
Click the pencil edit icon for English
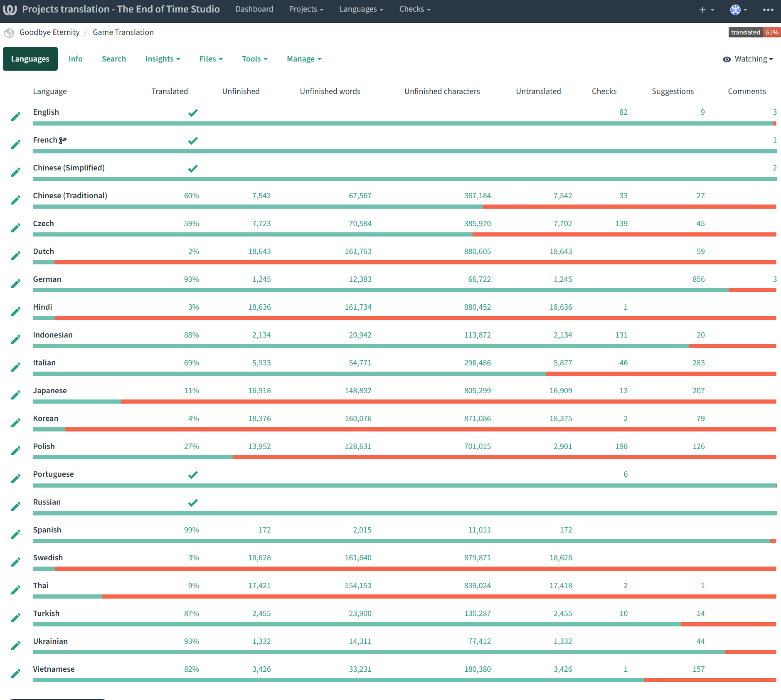click(x=16, y=116)
